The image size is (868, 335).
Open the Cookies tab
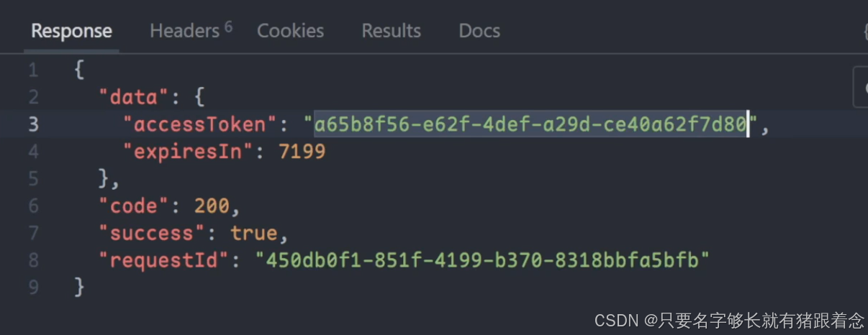(x=290, y=31)
